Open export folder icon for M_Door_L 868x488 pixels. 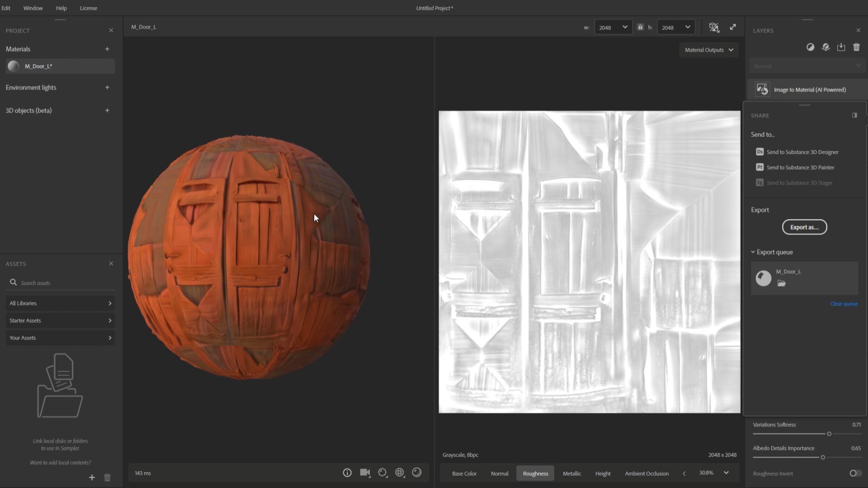781,283
